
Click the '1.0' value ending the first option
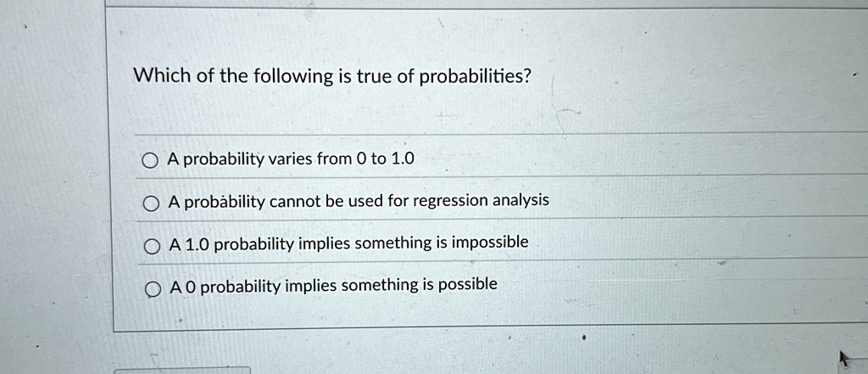pos(403,159)
